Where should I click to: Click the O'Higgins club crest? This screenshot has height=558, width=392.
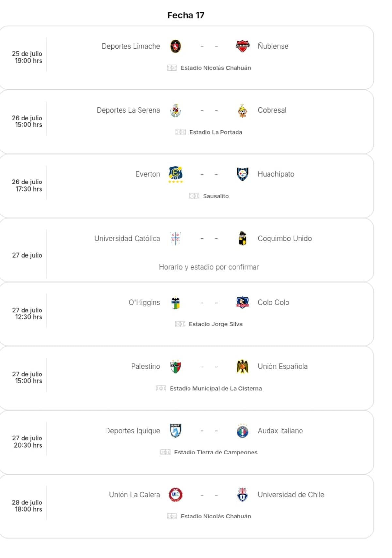pyautogui.click(x=176, y=302)
